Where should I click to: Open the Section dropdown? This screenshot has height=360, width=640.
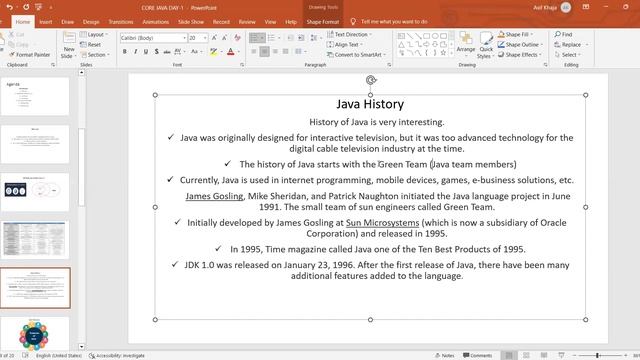(95, 55)
